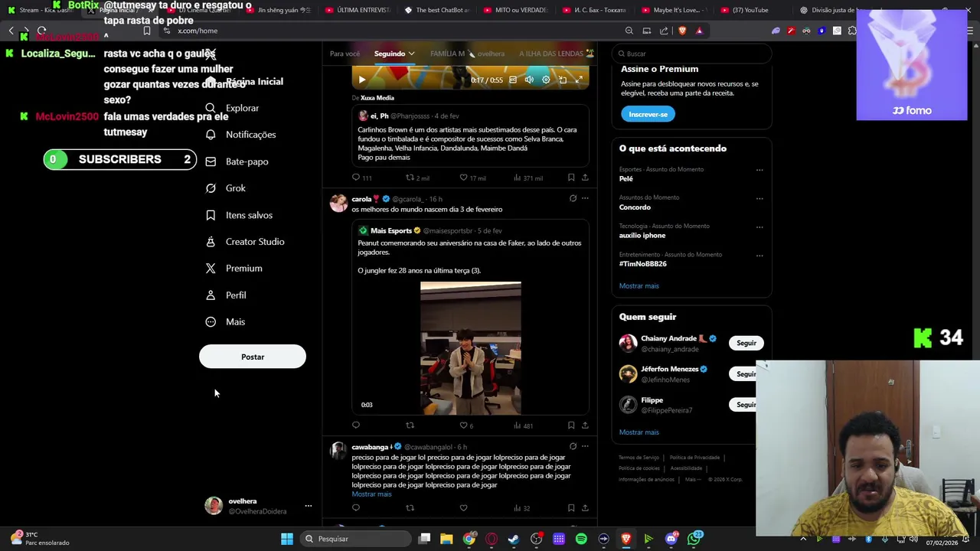Screen dimensions: 980x551
Task: Open account menu next to ovelhera
Action: pos(309,506)
